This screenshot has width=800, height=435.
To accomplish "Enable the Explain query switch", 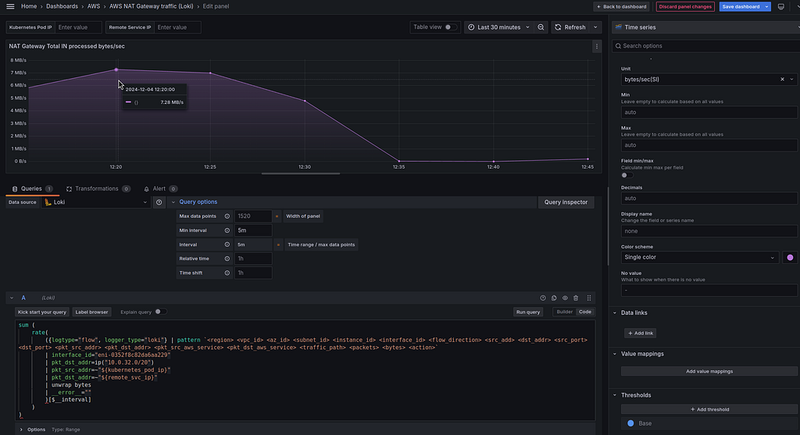I will pos(160,312).
